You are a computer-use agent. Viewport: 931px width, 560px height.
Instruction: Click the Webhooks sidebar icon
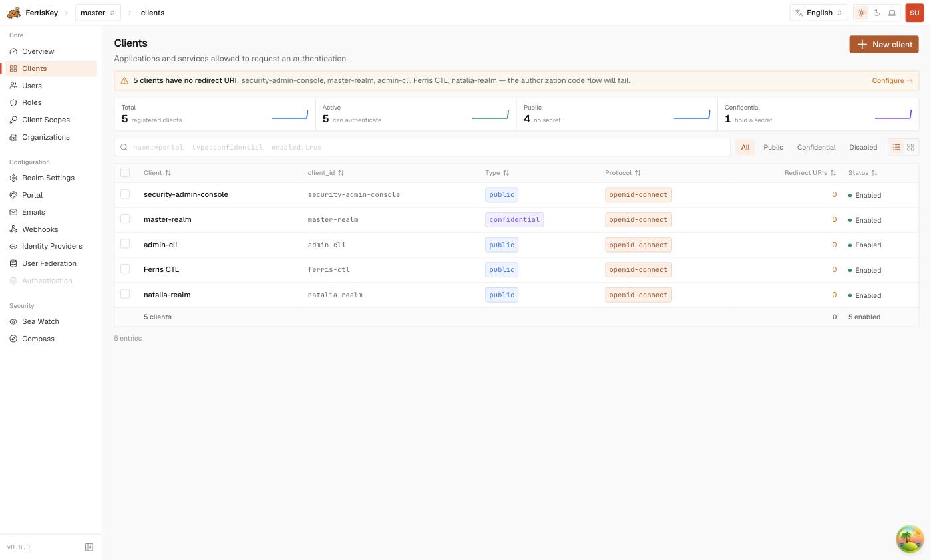coord(13,229)
